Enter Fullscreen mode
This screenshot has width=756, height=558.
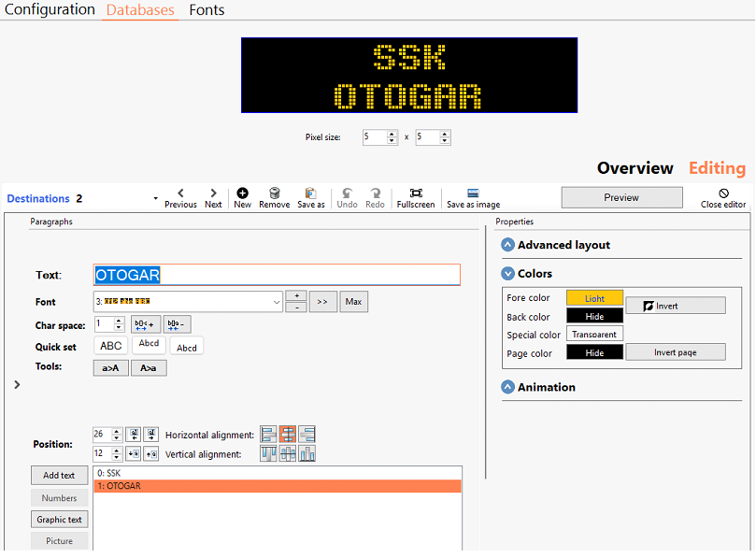(415, 193)
